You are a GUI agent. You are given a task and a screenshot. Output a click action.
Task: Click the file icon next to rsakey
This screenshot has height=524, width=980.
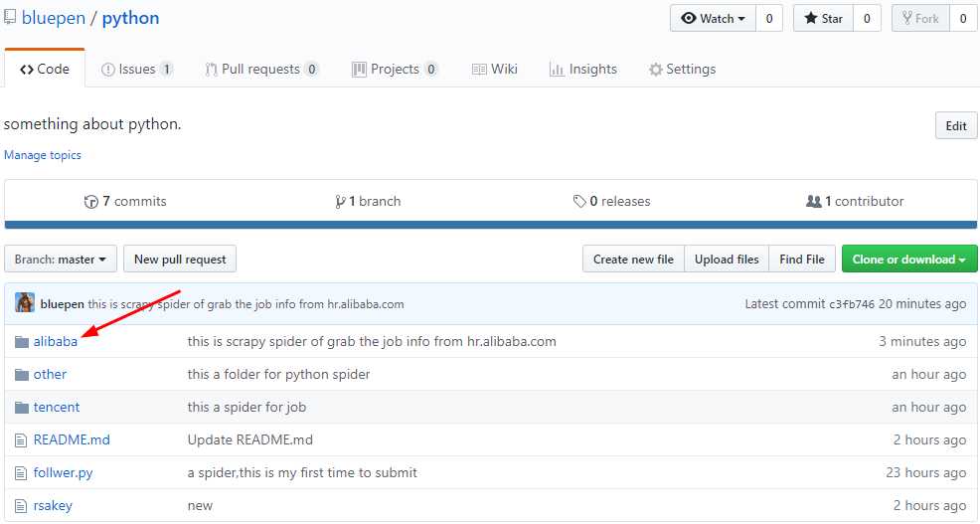(21, 506)
